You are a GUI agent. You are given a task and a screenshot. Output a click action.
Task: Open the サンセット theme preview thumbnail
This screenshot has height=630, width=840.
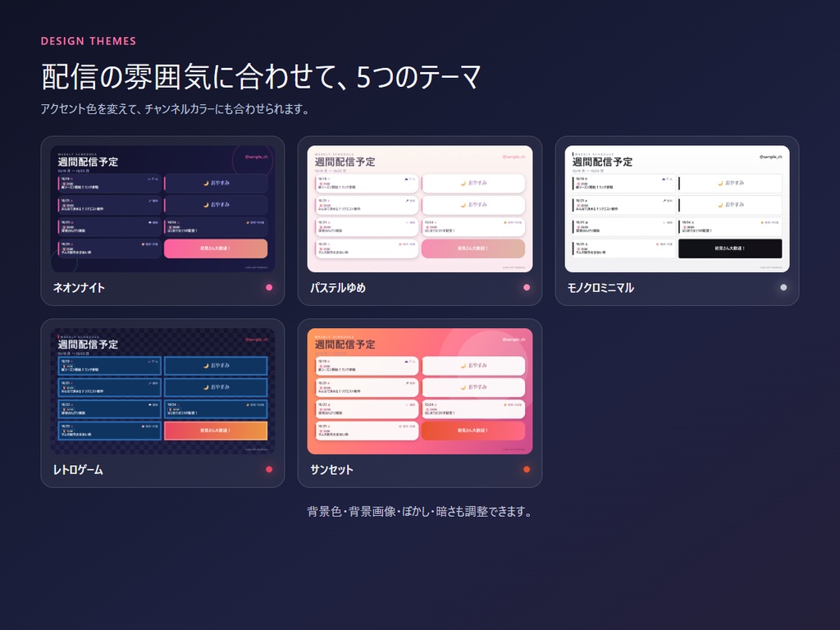pos(420,391)
